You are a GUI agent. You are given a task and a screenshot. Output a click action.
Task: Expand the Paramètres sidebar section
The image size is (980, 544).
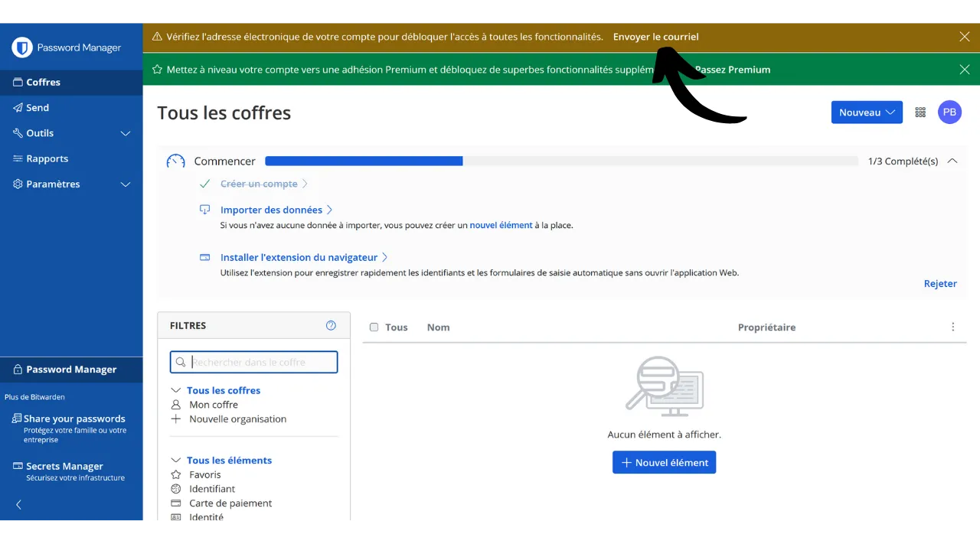(x=126, y=184)
